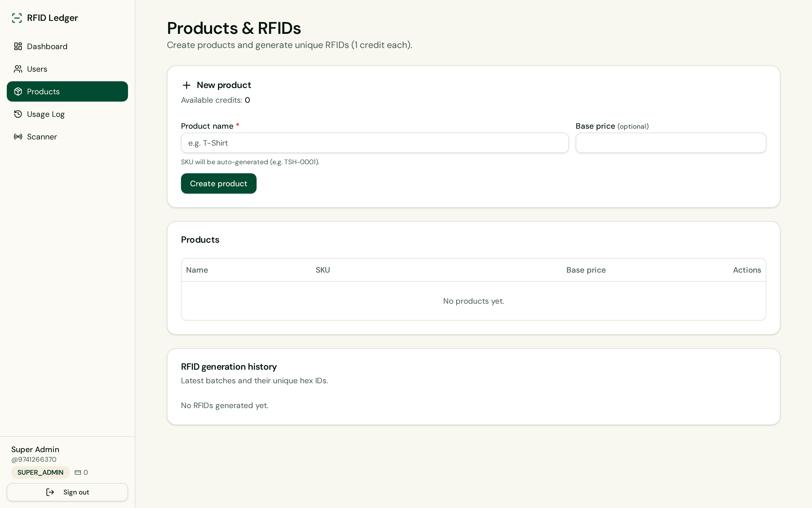Click the New product heading
The image size is (812, 508).
pos(224,85)
